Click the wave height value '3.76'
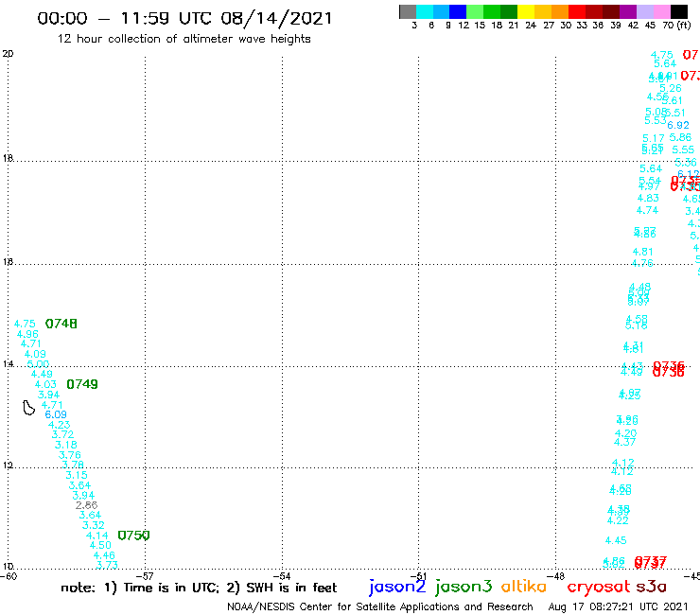 70,455
